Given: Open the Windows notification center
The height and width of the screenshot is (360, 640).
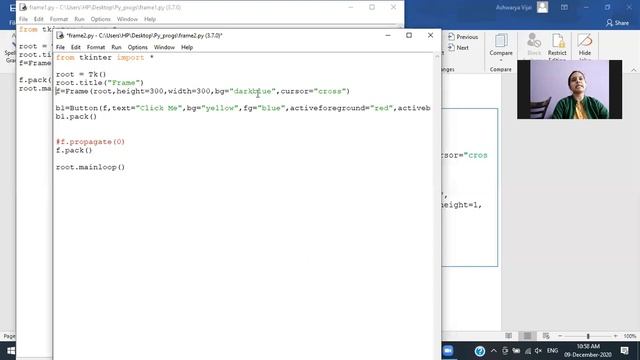Looking at the screenshot, I should 624,351.
